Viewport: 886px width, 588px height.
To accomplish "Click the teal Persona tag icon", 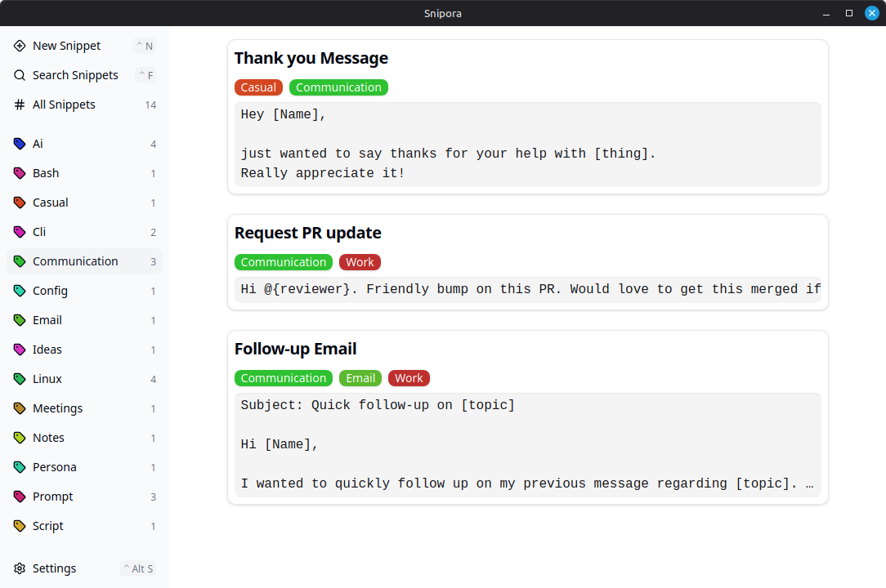I will 20,466.
